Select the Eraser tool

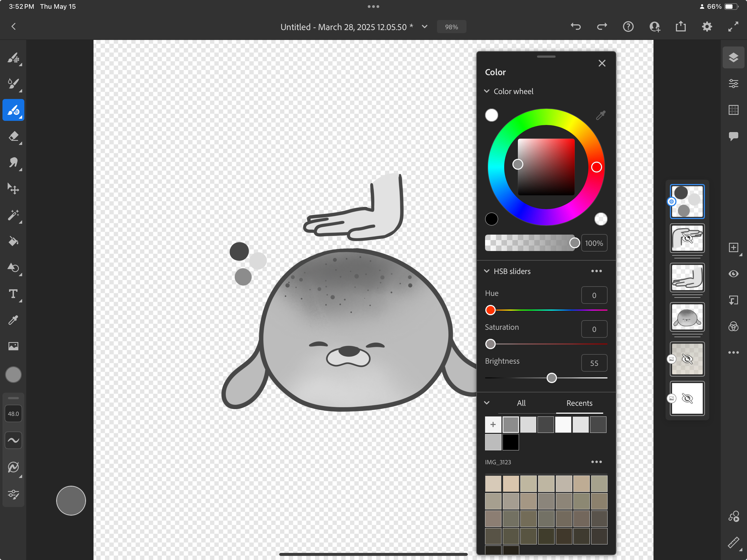click(13, 136)
